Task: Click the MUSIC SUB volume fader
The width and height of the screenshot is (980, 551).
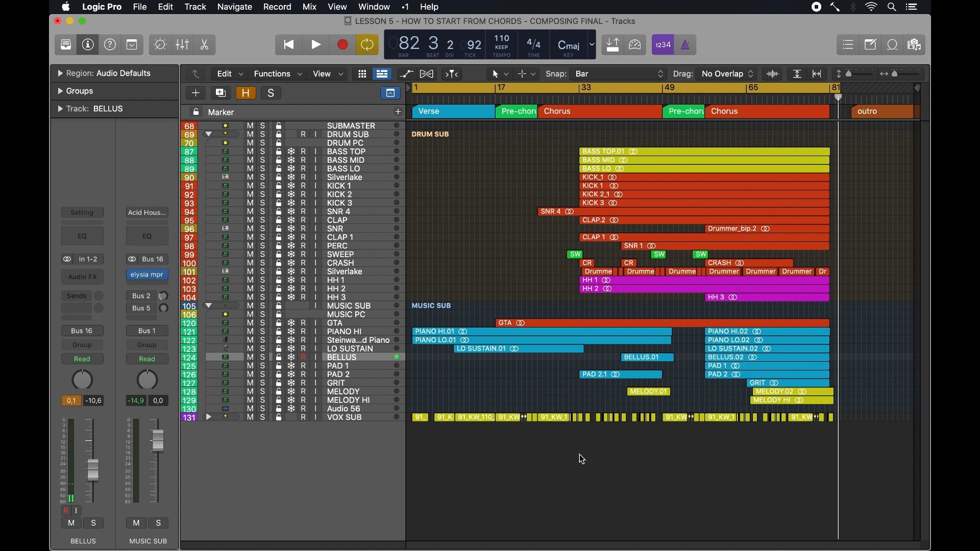Action: [x=158, y=440]
